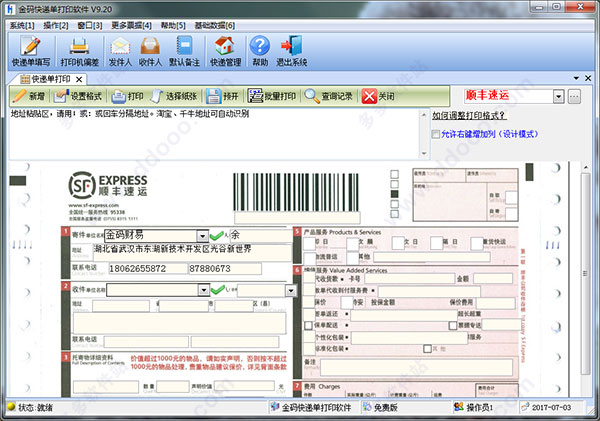Click the paste area scroll down arrow
The height and width of the screenshot is (421, 600).
pos(424,153)
